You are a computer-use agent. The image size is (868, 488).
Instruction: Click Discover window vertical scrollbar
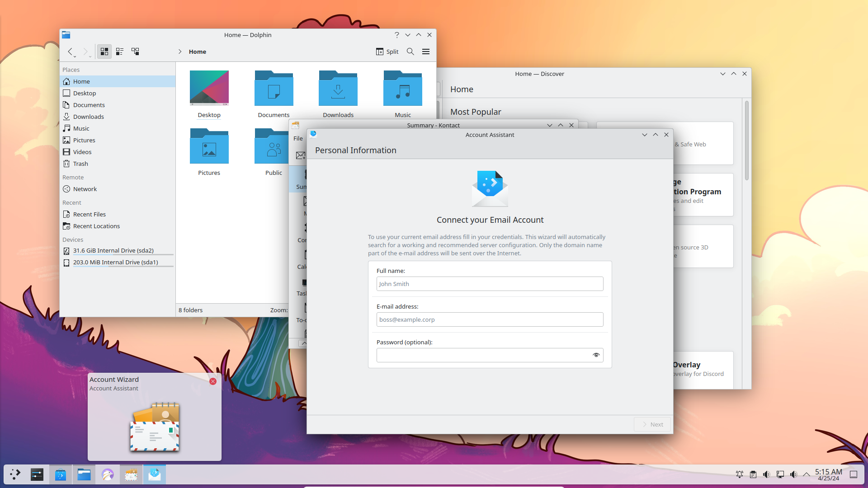coord(746,140)
